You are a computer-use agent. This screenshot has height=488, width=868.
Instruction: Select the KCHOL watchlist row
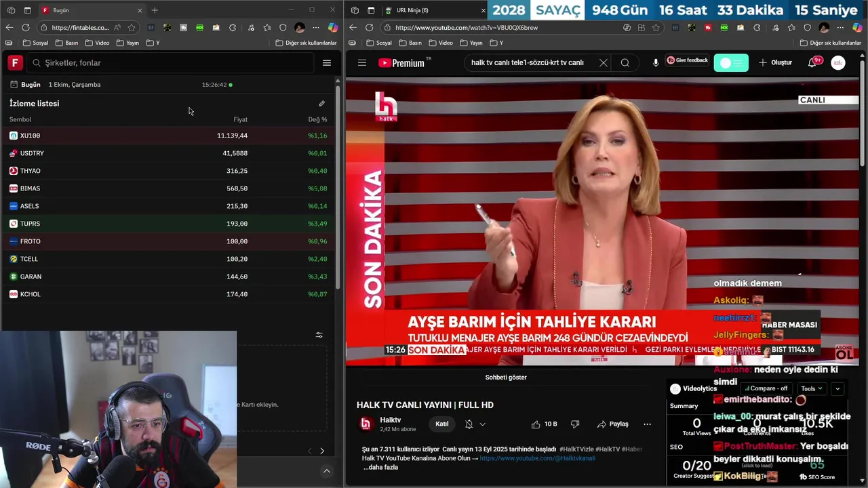[x=169, y=294]
